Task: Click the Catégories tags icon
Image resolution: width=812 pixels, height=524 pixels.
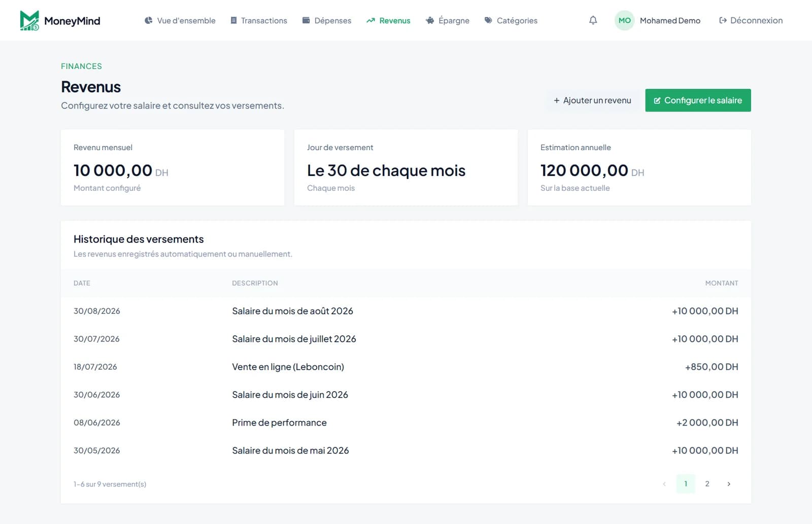Action: click(488, 20)
